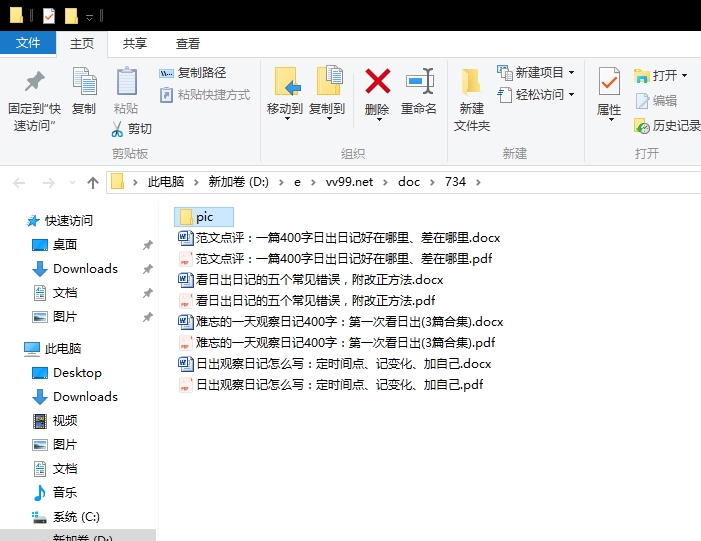Image resolution: width=701 pixels, height=541 pixels.
Task: Click Edit (编辑) in the ribbon
Action: tap(656, 101)
